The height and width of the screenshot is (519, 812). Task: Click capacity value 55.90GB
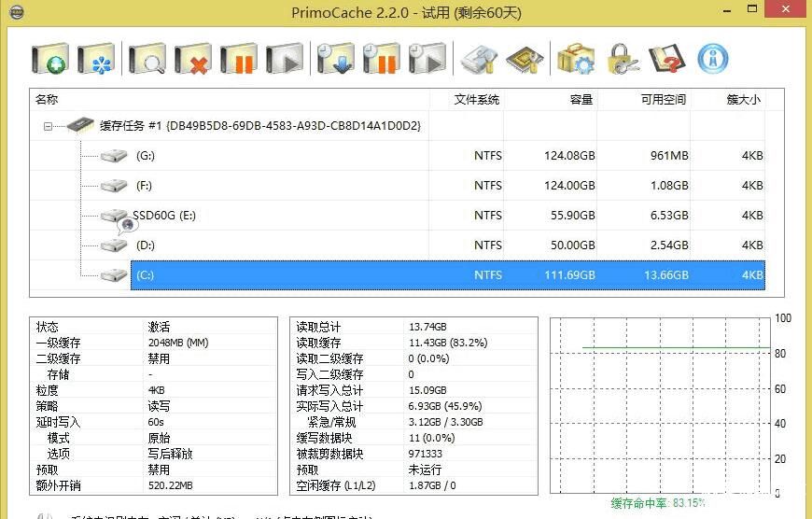coord(572,215)
